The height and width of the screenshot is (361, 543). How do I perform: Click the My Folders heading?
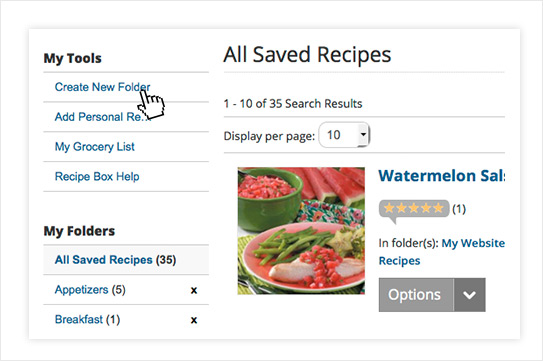pos(79,231)
